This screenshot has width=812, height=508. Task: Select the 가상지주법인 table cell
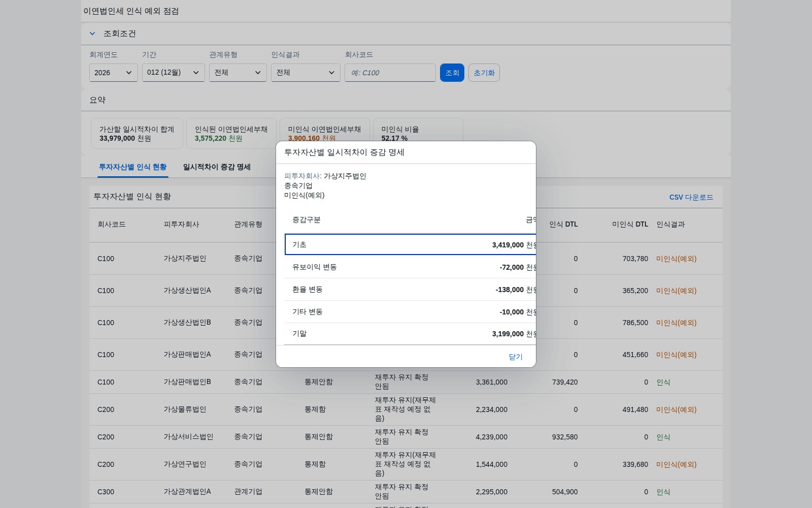185,259
